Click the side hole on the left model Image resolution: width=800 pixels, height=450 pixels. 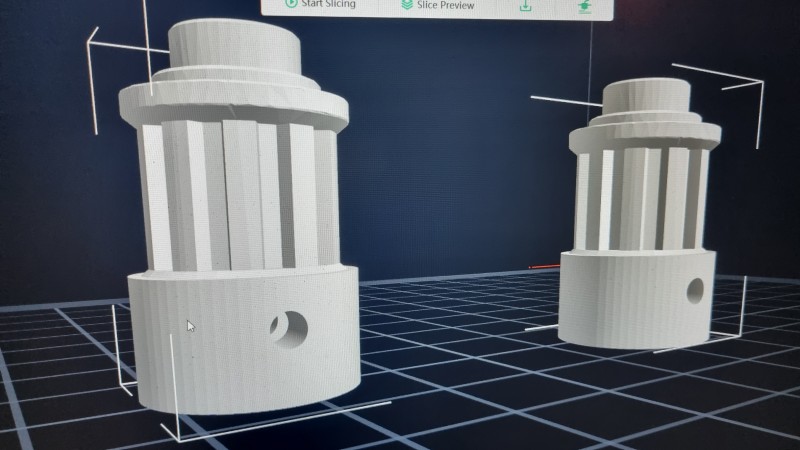[290, 326]
